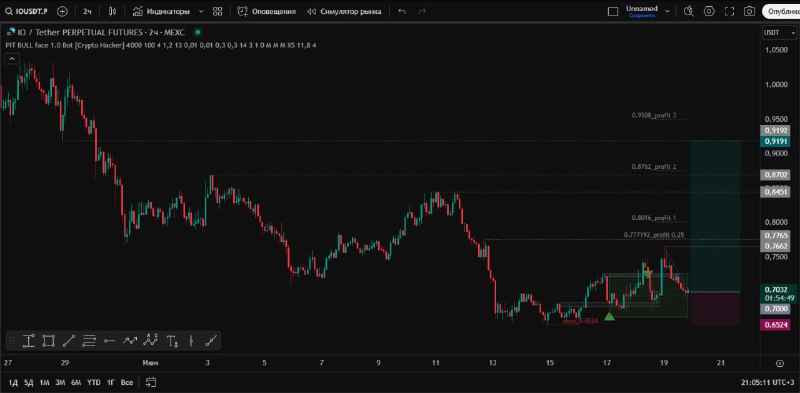The image size is (800, 393).
Task: Set date range to YTD
Action: tap(93, 382)
